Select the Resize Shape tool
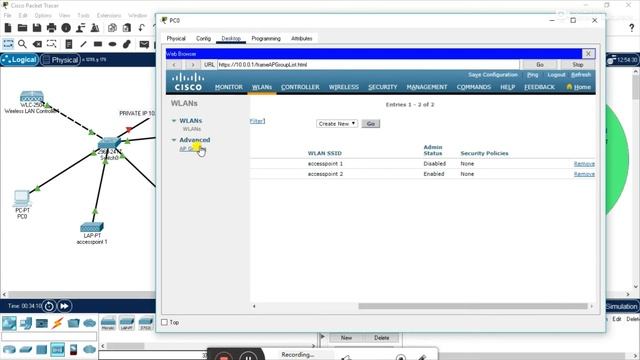 coord(51,44)
